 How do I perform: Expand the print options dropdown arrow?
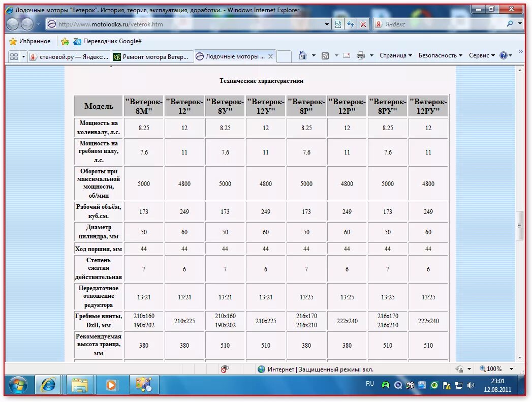point(371,55)
